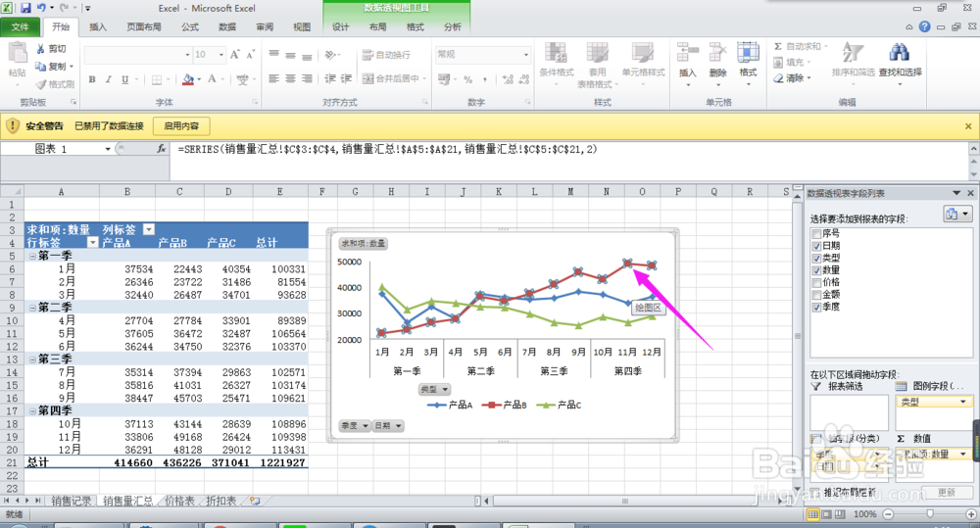Click the Format cells icon
This screenshot has width=980, height=528.
[748, 54]
